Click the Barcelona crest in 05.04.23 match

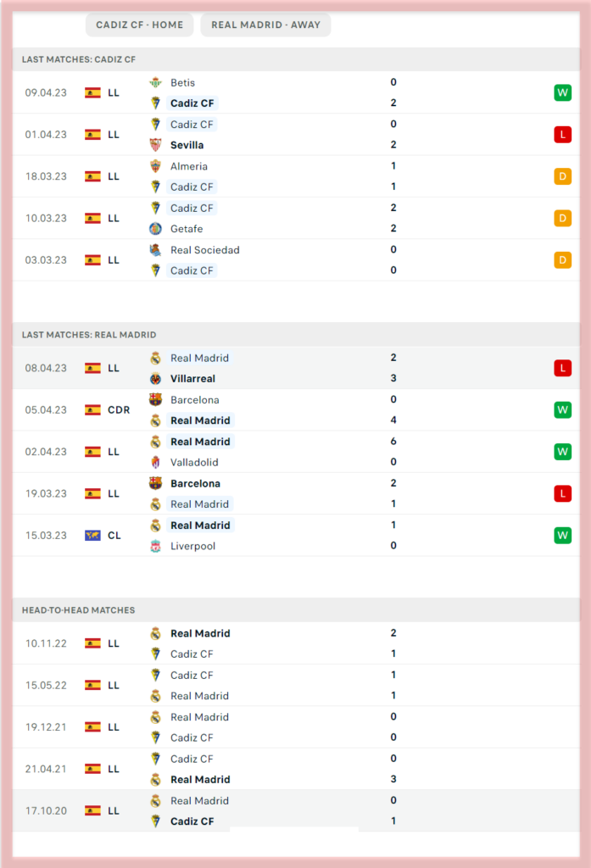(156, 400)
